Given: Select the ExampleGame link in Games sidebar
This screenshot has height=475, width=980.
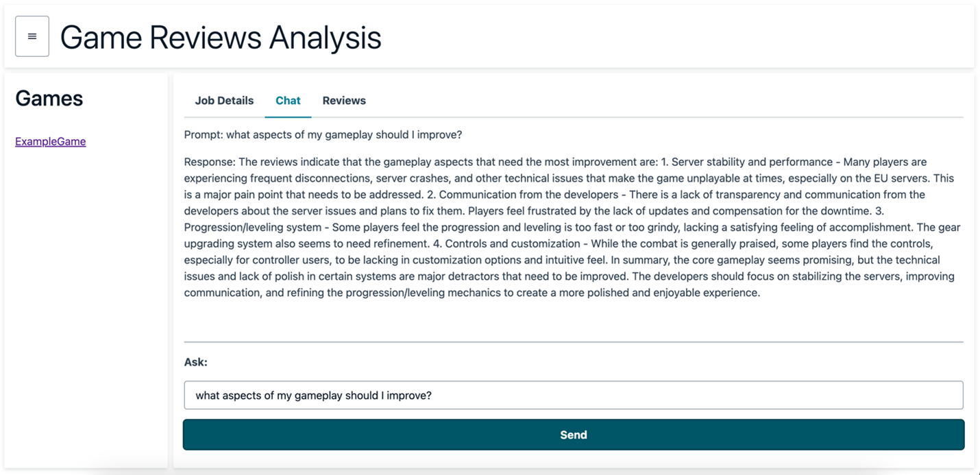Looking at the screenshot, I should [x=51, y=141].
